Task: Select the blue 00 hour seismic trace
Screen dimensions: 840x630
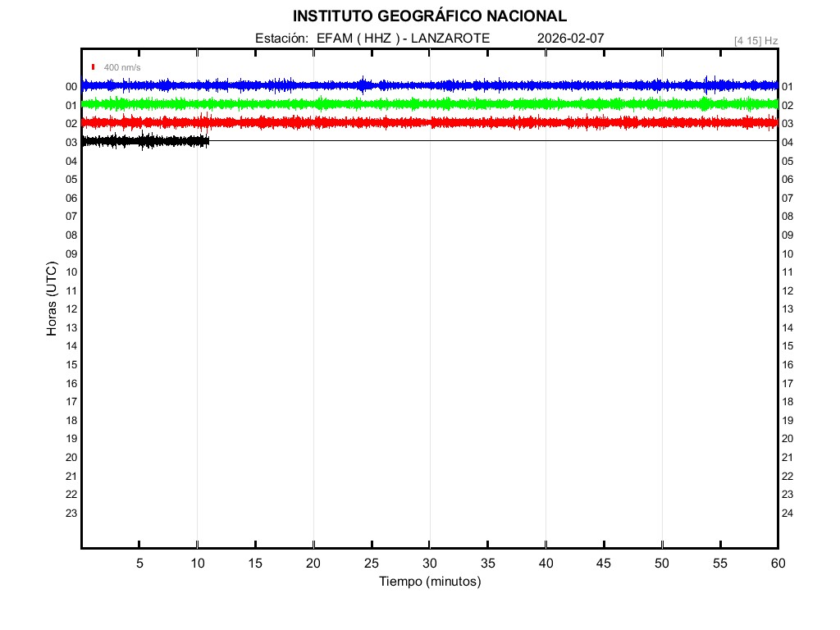Action: tap(429, 85)
